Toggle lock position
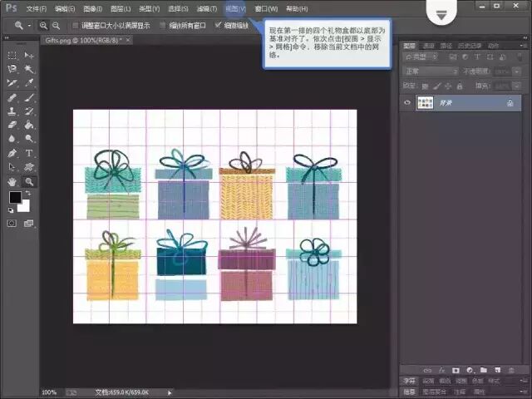The image size is (532, 399). 448,86
